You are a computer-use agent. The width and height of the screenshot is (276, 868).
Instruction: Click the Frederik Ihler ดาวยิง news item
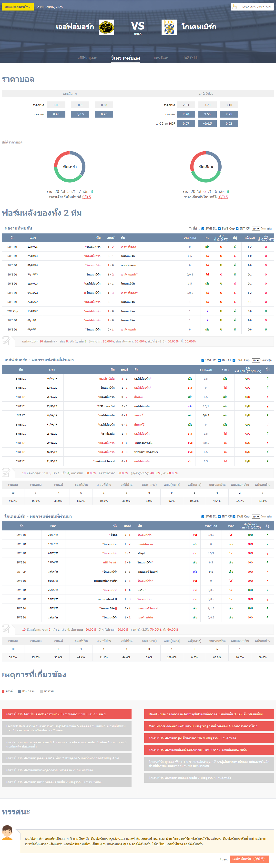[x=67, y=728]
